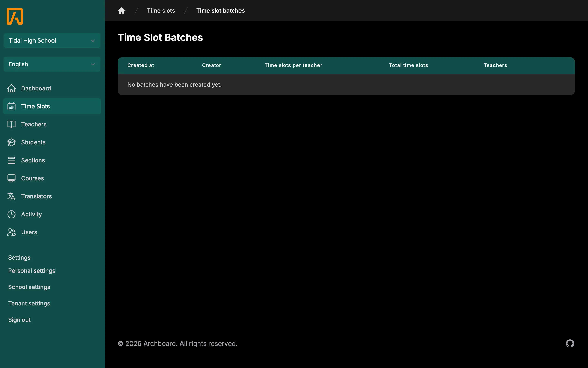Click the Time slot batches breadcrumb

(220, 11)
